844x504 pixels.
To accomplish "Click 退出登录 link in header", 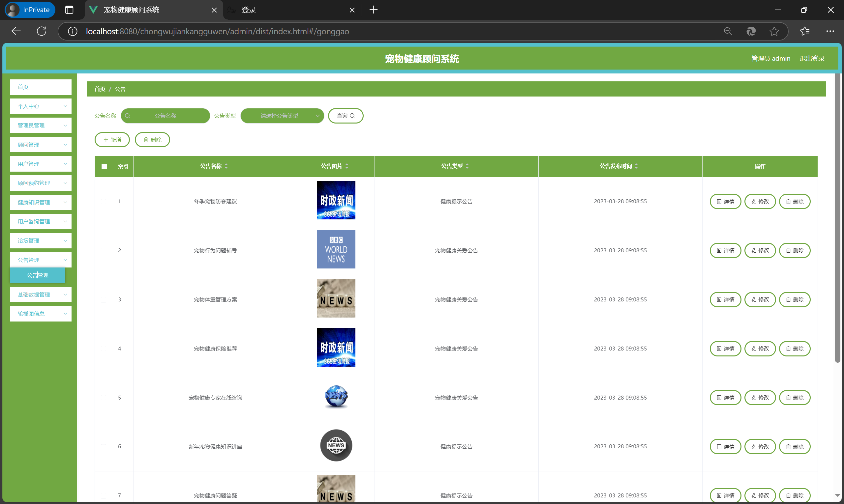I will click(812, 58).
